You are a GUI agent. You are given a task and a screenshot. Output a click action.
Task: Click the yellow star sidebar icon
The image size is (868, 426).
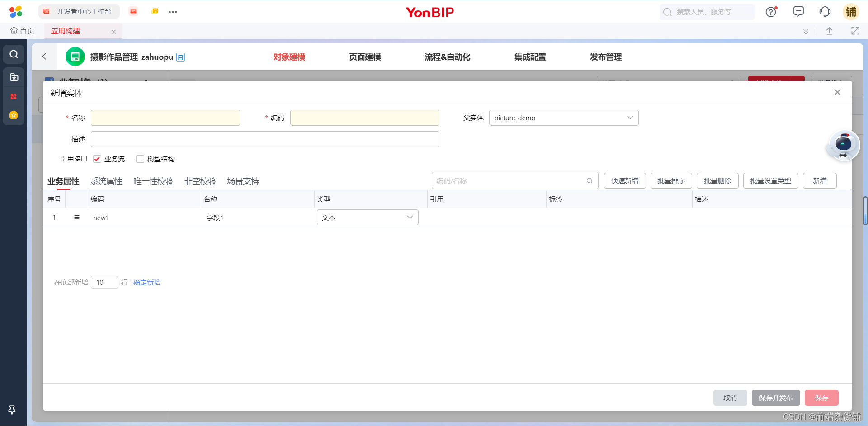14,115
